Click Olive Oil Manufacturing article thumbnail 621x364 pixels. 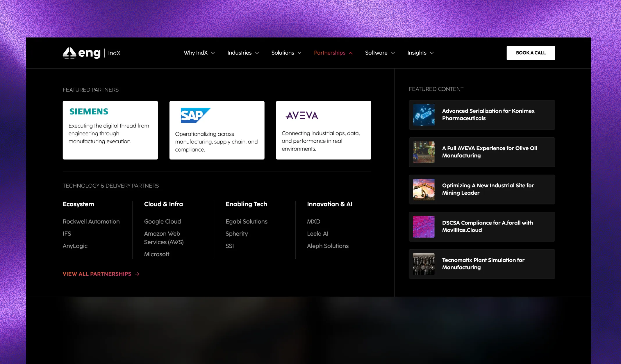[424, 152]
